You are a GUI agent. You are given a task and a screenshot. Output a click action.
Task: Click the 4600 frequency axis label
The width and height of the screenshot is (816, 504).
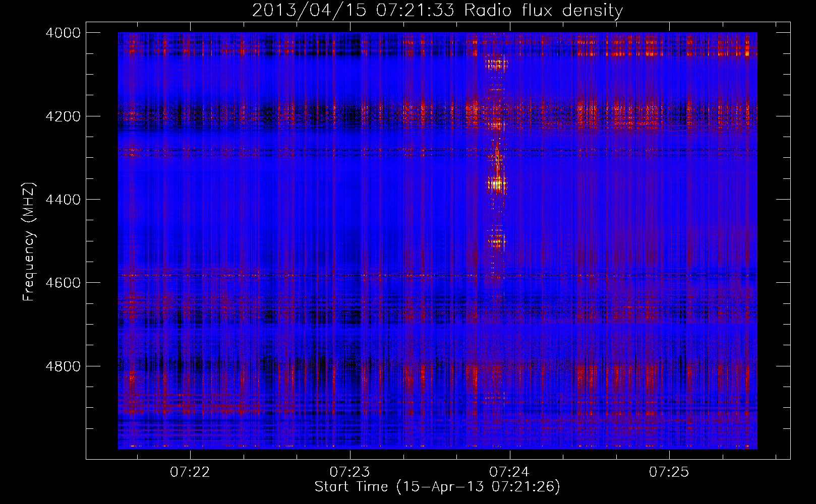(63, 283)
